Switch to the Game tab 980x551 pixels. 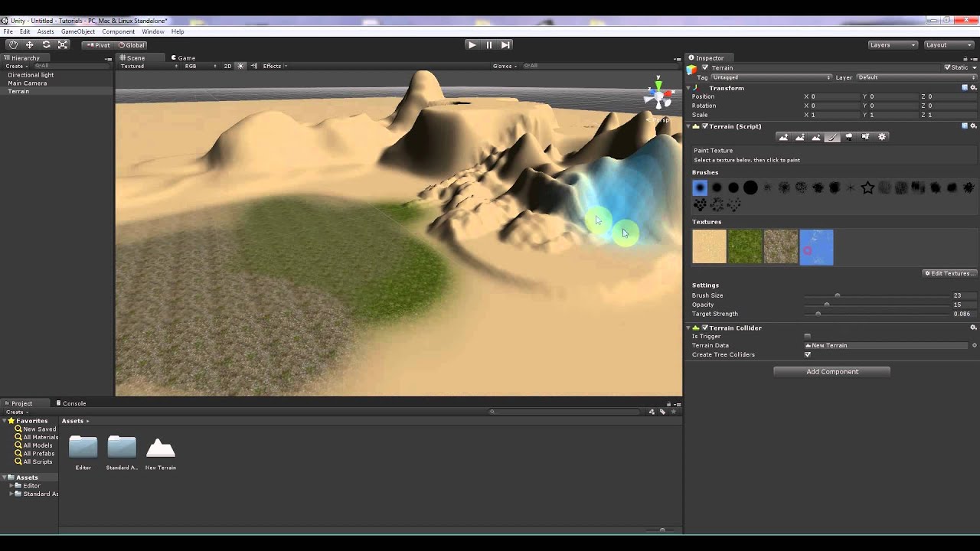pos(184,58)
